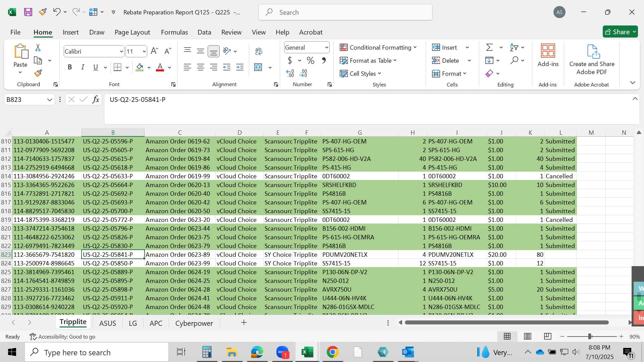The width and height of the screenshot is (644, 362).
Task: Click Create and Share Adobe PDF icon
Action: [x=593, y=51]
